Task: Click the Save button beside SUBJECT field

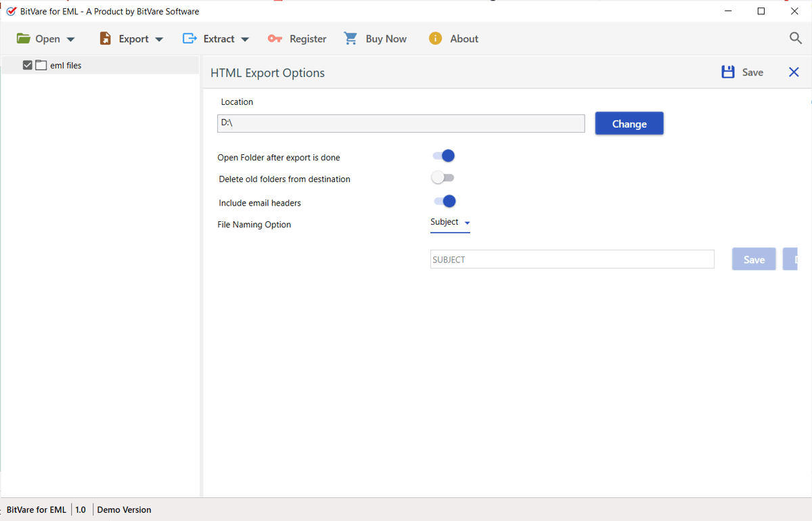Action: (x=754, y=259)
